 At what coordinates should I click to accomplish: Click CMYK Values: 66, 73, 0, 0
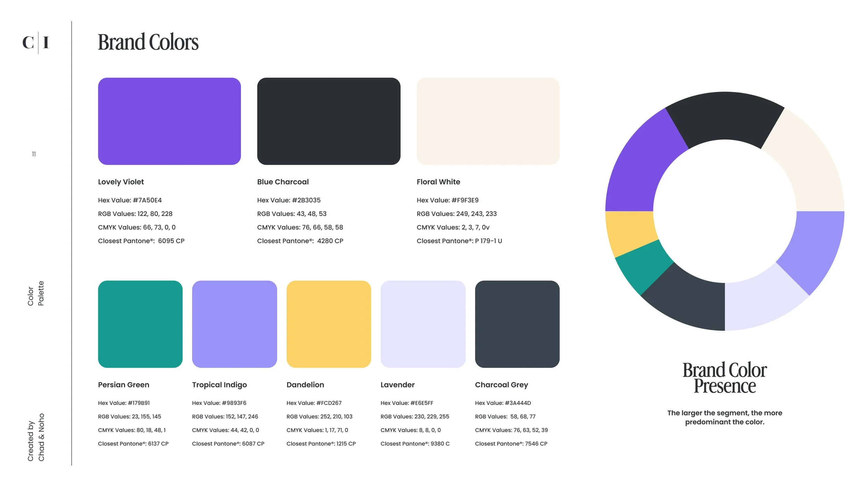click(x=137, y=227)
